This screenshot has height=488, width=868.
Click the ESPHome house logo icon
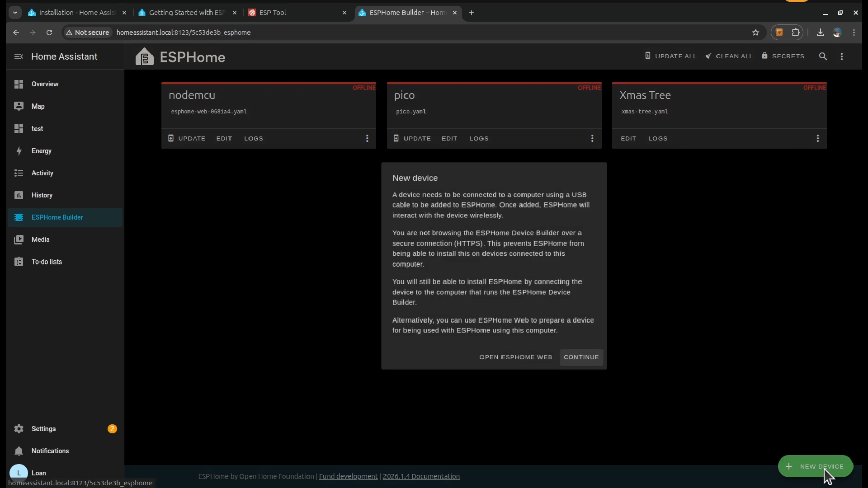click(x=144, y=56)
